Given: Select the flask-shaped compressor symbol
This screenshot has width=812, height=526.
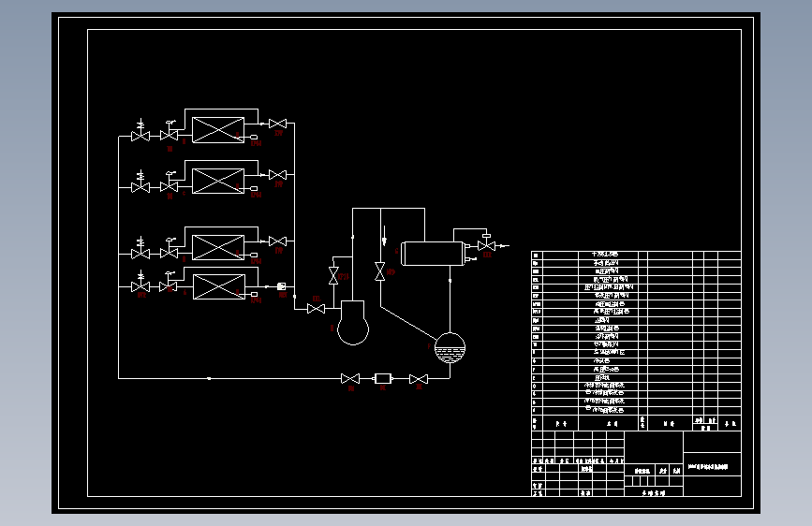Looking at the screenshot, I should pos(353,323).
